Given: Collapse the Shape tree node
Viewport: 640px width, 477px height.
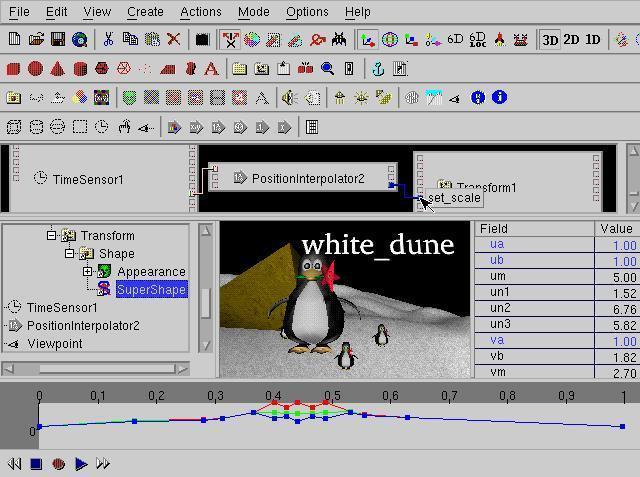Looking at the screenshot, I should point(69,253).
